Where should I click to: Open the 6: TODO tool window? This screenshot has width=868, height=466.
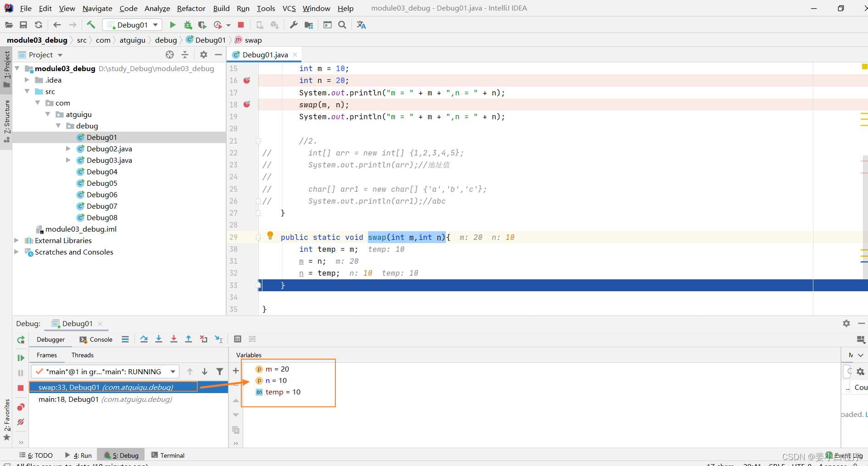click(36, 455)
